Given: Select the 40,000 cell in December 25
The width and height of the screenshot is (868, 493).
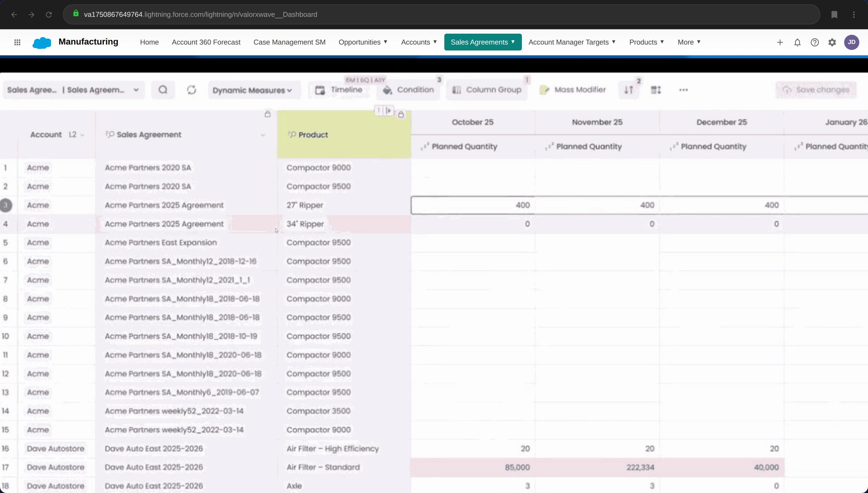Looking at the screenshot, I should click(722, 467).
